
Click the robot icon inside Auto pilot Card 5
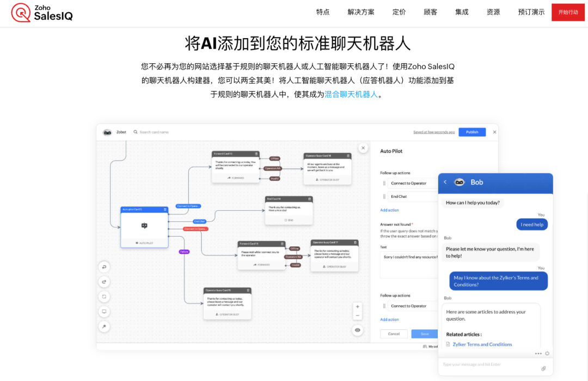click(144, 226)
